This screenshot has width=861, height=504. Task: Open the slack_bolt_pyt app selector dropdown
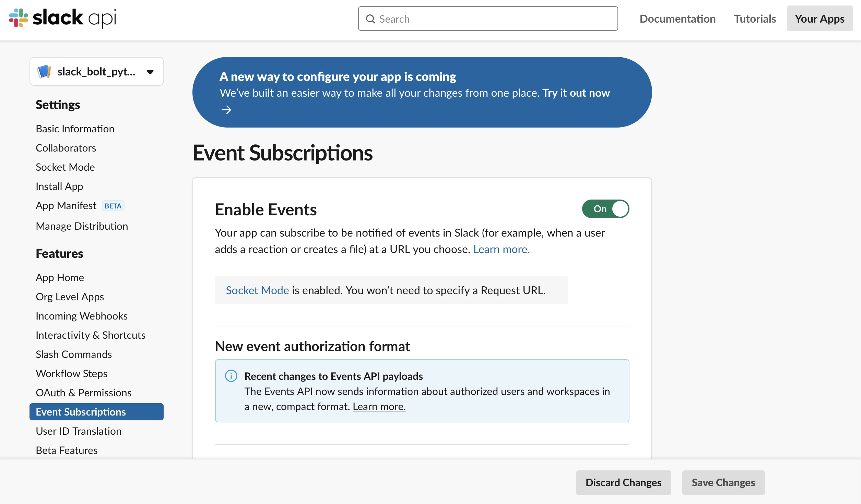pyautogui.click(x=96, y=71)
